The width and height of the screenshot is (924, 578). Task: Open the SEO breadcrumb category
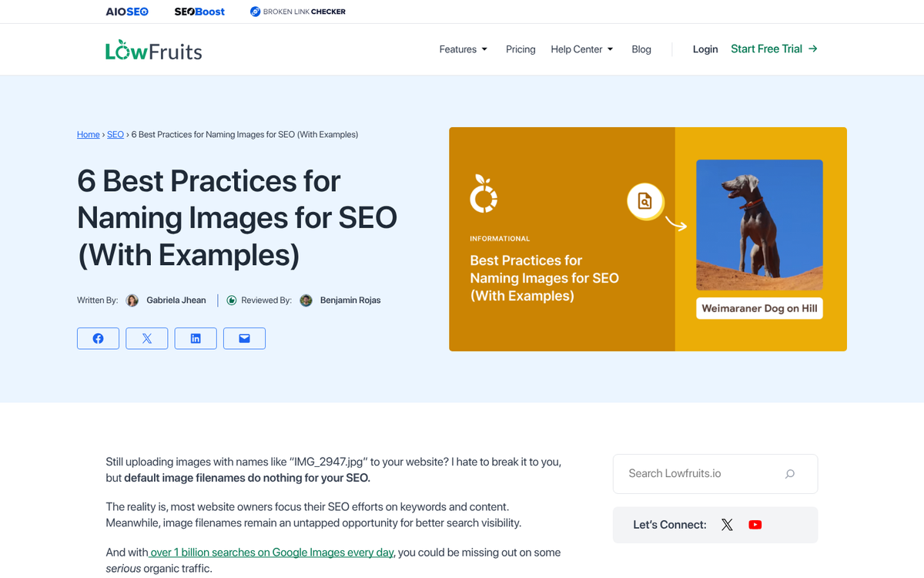coord(115,134)
